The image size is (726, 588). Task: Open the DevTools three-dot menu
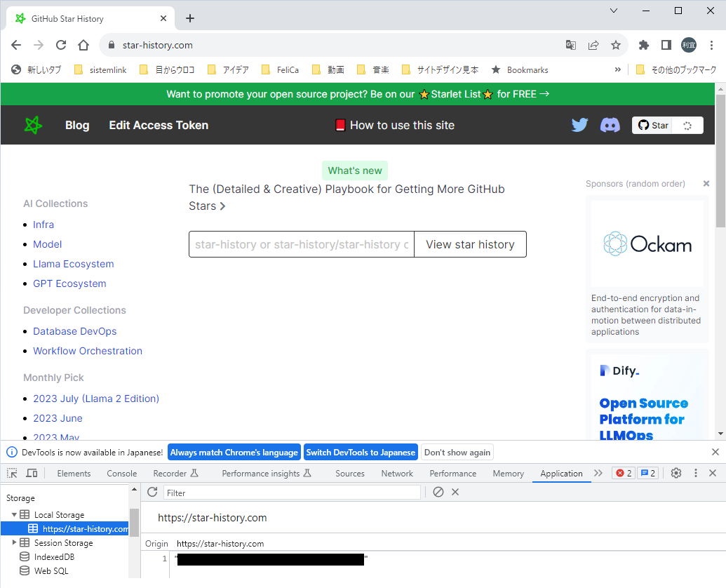(695, 473)
